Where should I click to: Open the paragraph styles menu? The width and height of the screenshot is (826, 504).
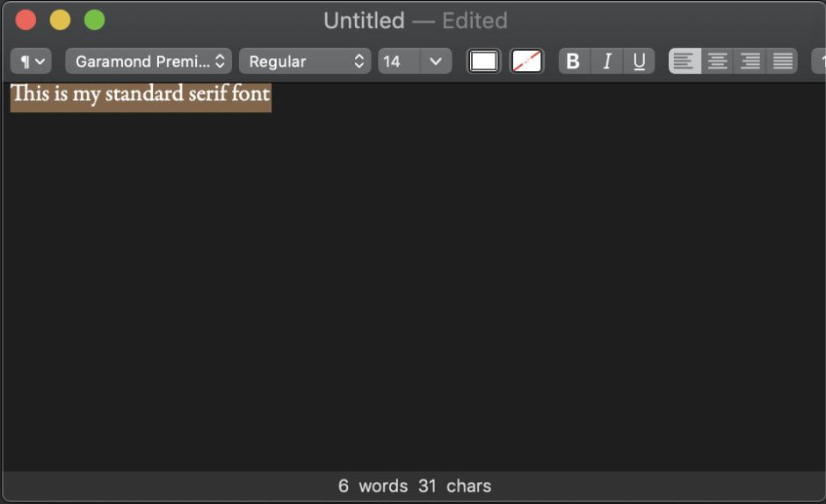click(x=32, y=61)
